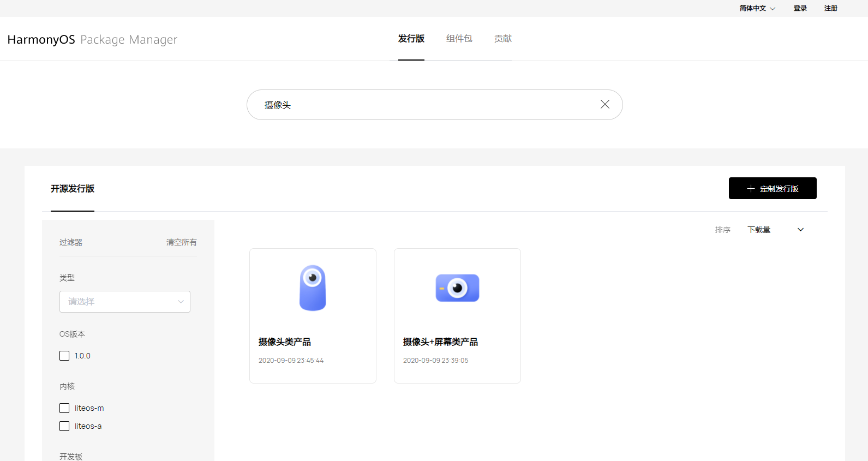
Task: Clear the search box with the X icon
Action: click(x=605, y=104)
